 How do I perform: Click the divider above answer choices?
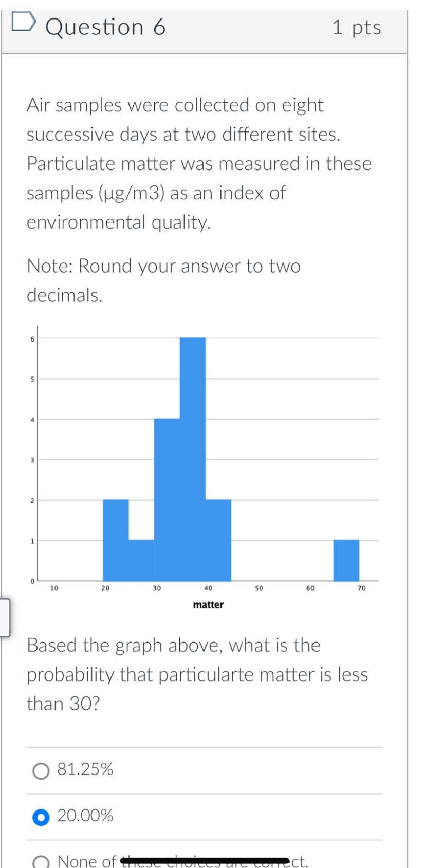pyautogui.click(x=206, y=743)
